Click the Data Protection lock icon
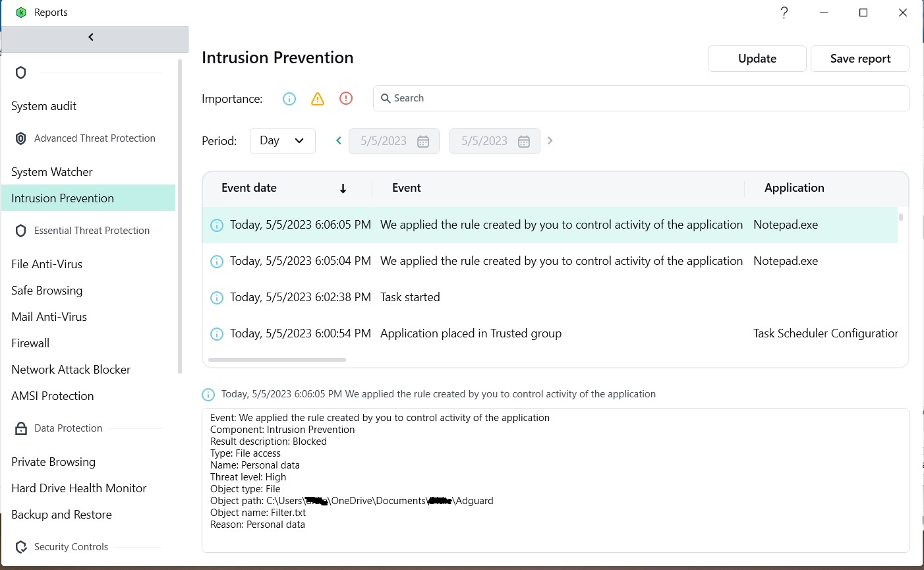 click(20, 428)
